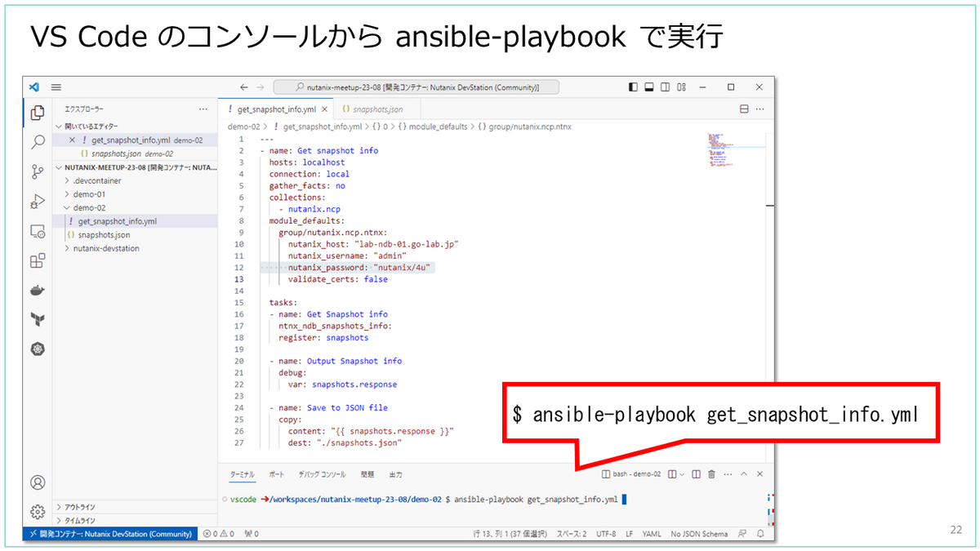Close get_snapshot_info.yml in open editors list
980x551 pixels.
pos(72,140)
